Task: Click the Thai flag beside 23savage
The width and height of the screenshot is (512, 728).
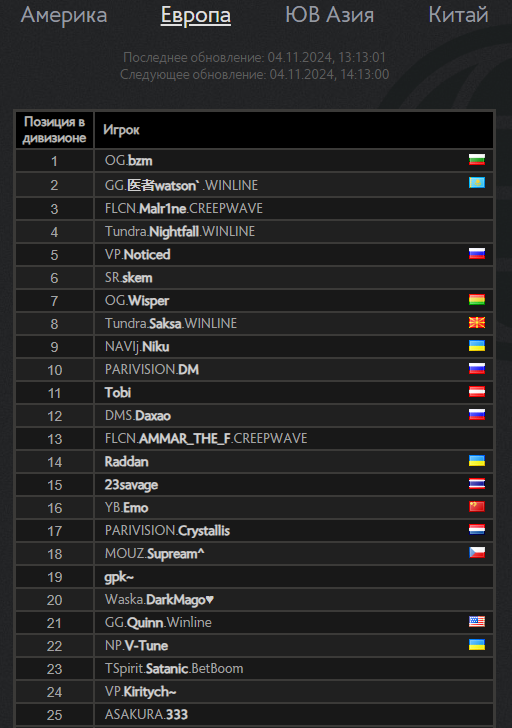Action: point(477,484)
